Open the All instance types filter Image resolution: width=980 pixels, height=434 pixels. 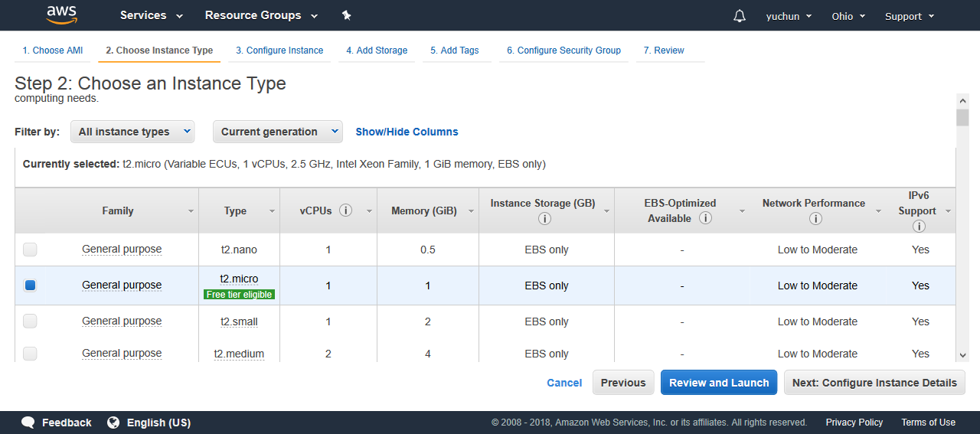tap(132, 132)
